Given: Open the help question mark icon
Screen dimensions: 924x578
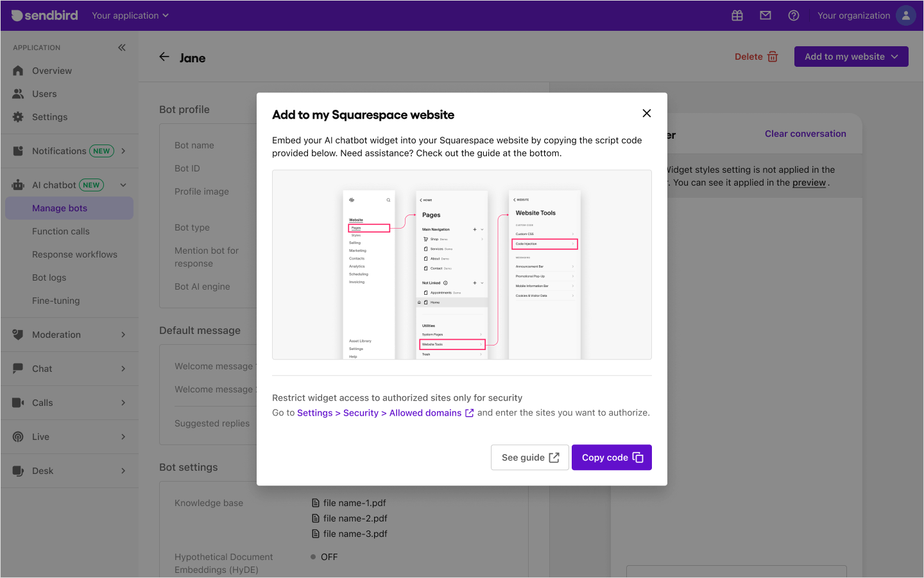Looking at the screenshot, I should point(794,15).
